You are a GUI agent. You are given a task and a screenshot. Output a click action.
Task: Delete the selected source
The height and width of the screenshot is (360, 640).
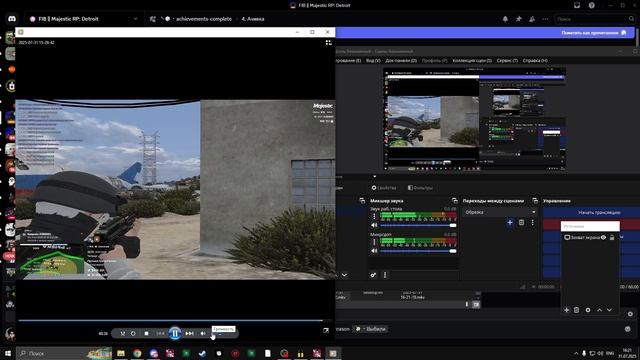coord(576,310)
